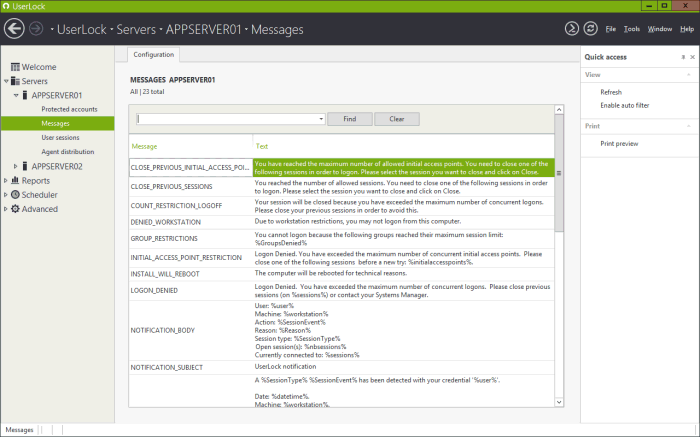Click Enable auto filter link
Screen dimensions: 700x437
(x=625, y=105)
